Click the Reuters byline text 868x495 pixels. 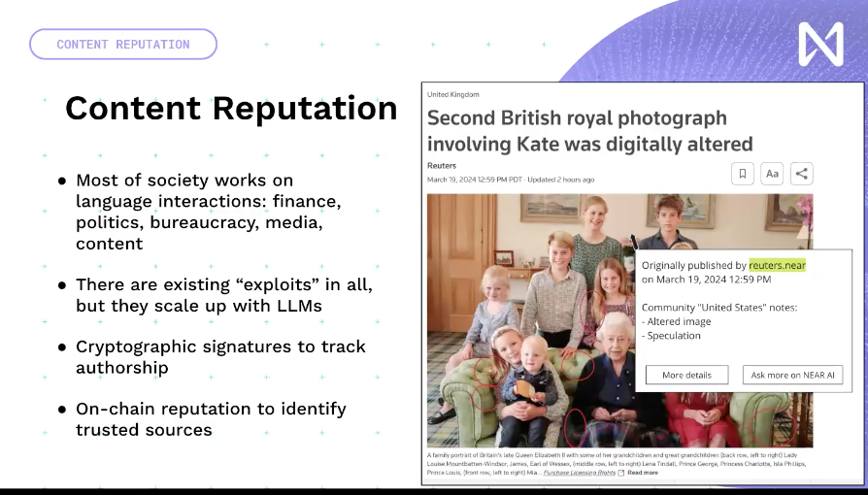coord(442,166)
